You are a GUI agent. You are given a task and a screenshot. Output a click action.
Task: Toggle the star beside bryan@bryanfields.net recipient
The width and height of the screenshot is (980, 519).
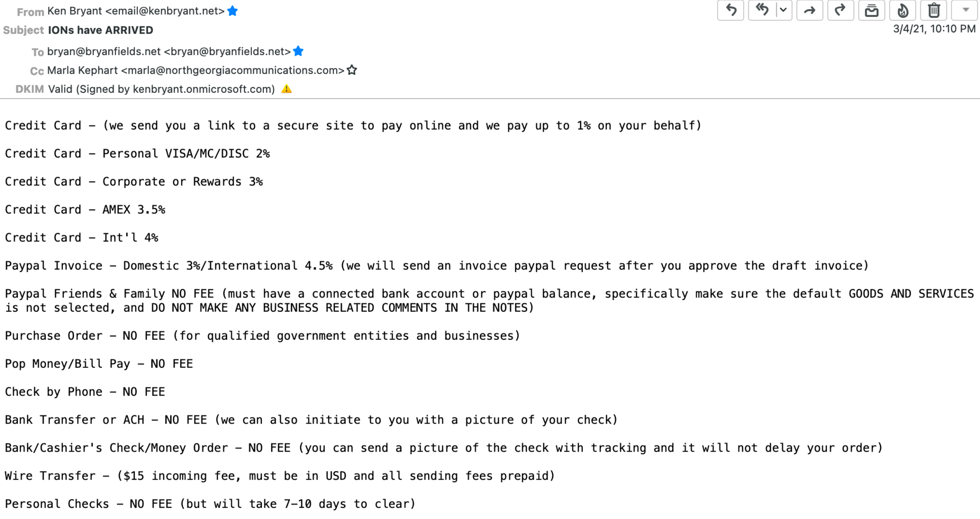click(x=299, y=51)
